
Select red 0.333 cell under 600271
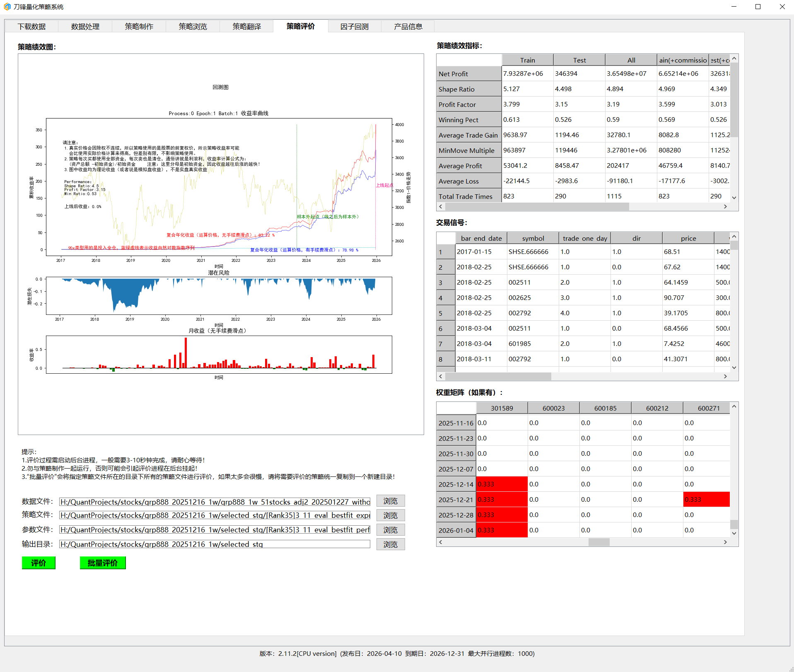(706, 499)
